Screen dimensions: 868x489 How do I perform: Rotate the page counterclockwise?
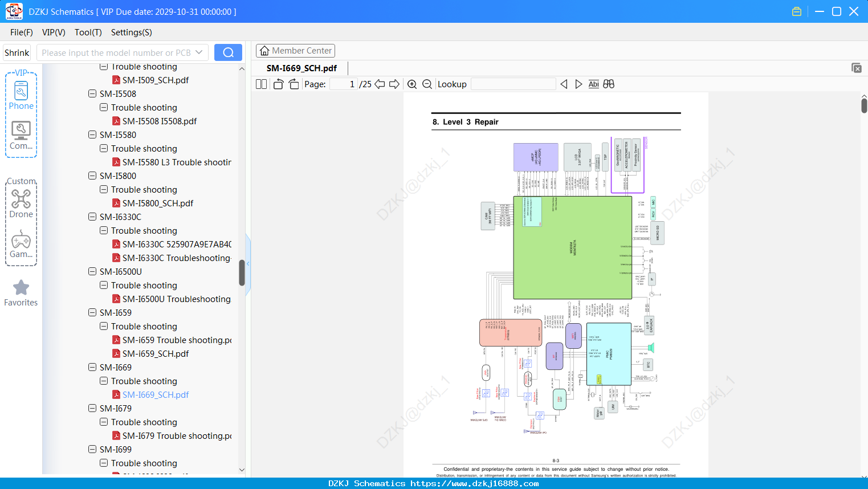278,84
